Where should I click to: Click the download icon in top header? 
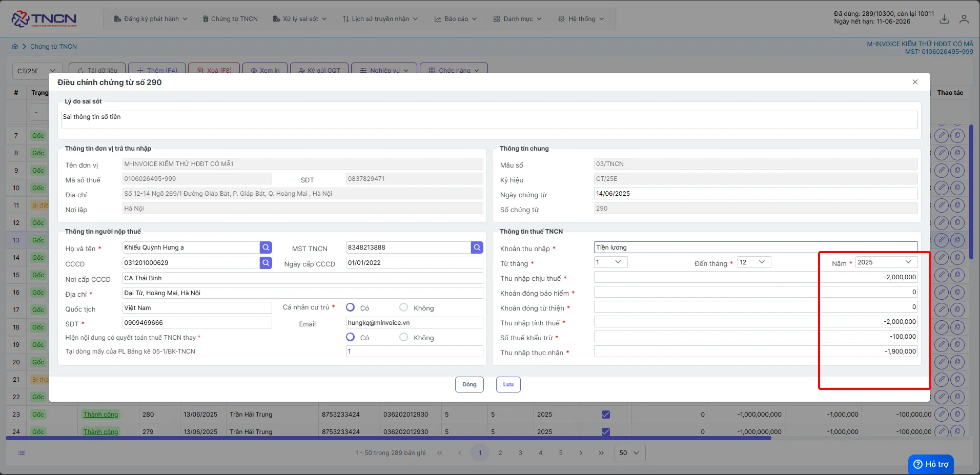click(x=944, y=19)
